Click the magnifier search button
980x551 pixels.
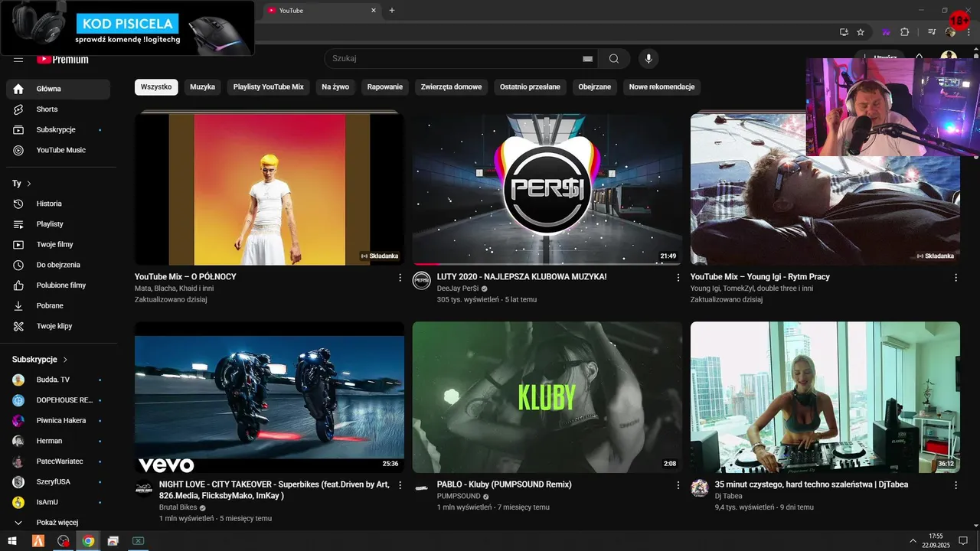[x=614, y=59]
